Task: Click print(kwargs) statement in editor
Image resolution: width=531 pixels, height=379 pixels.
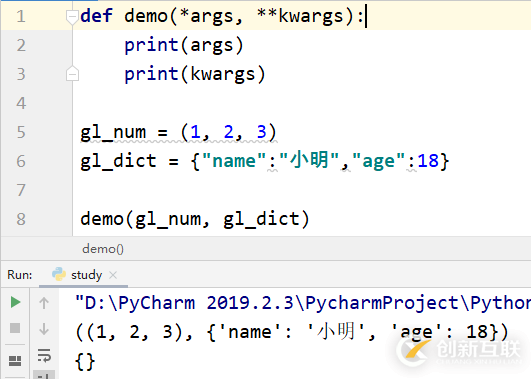Action: click(195, 74)
